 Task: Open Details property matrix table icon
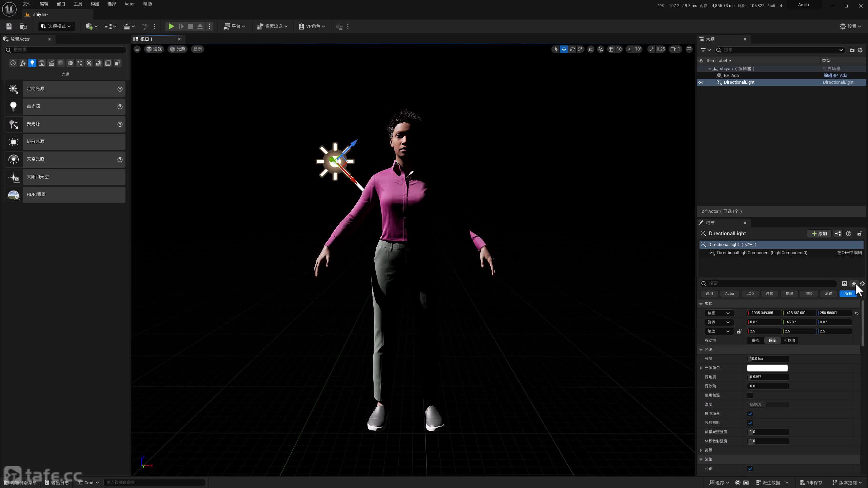(x=845, y=284)
